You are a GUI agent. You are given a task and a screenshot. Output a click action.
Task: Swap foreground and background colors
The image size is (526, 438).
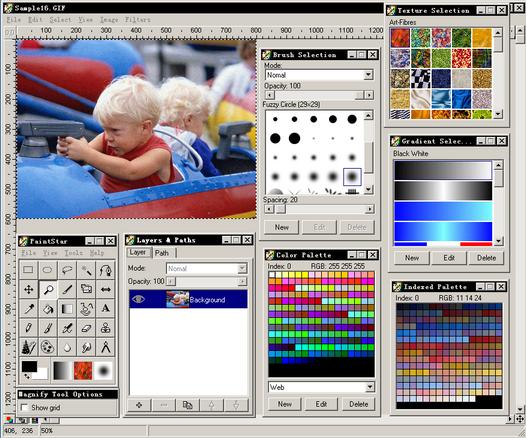(26, 376)
